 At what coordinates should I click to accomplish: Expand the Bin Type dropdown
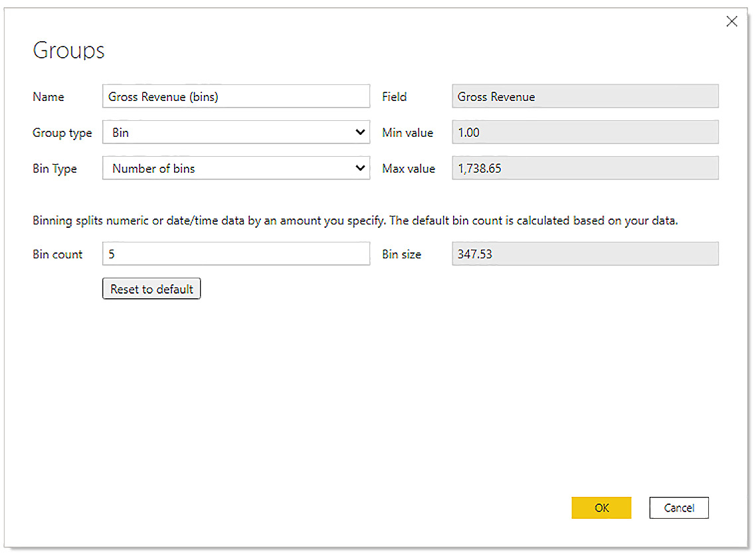pyautogui.click(x=236, y=168)
